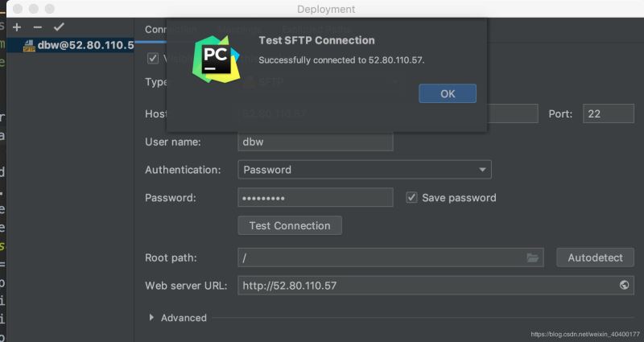The width and height of the screenshot is (644, 342).
Task: Click the Autodetect button
Action: (595, 258)
